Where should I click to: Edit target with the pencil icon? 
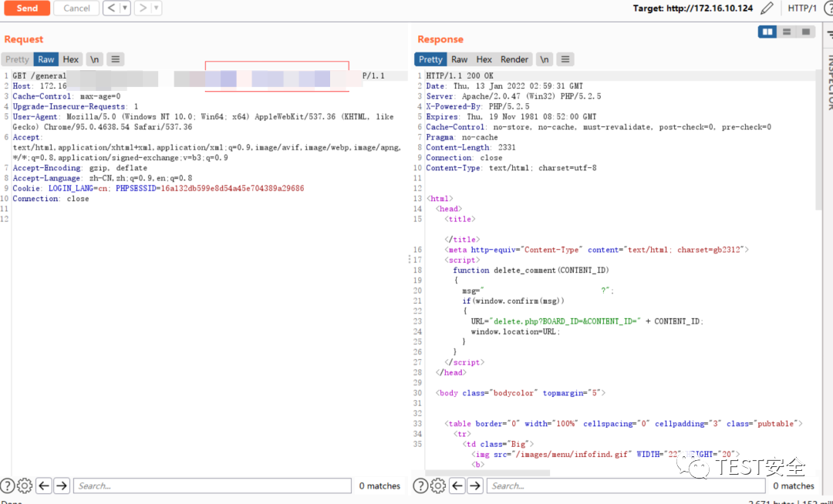click(x=767, y=8)
